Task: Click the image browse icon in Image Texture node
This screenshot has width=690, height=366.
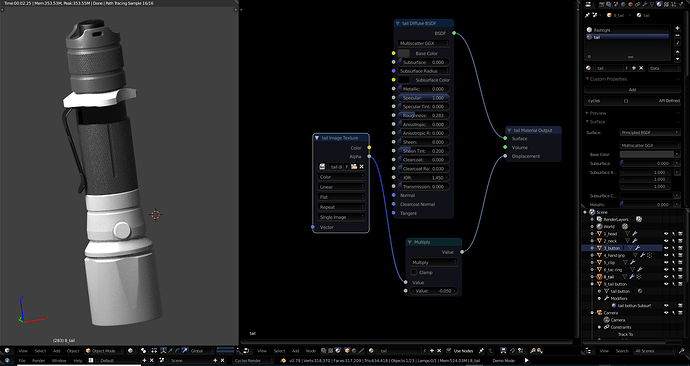Action: [x=323, y=166]
